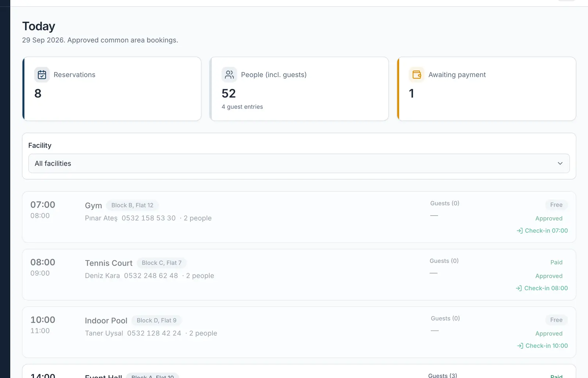Click check-in arrow icon for 10:00
This screenshot has height=378, width=588.
[x=520, y=346]
